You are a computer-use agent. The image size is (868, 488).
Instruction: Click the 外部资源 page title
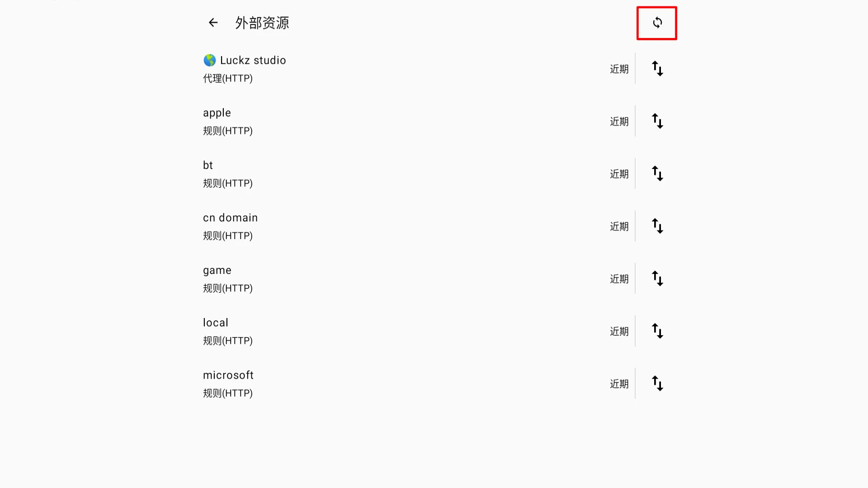[x=262, y=23]
